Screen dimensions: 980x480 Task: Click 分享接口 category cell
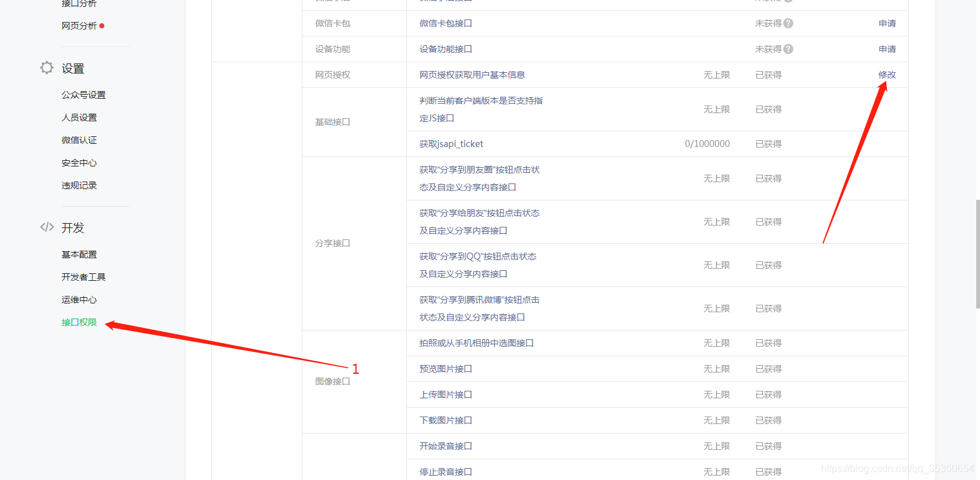point(333,243)
